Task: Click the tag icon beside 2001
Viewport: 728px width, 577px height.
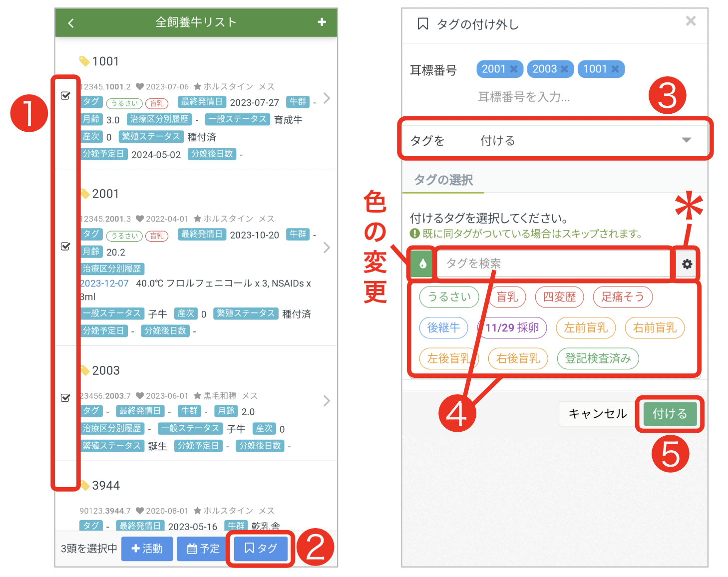Action: coord(84,194)
